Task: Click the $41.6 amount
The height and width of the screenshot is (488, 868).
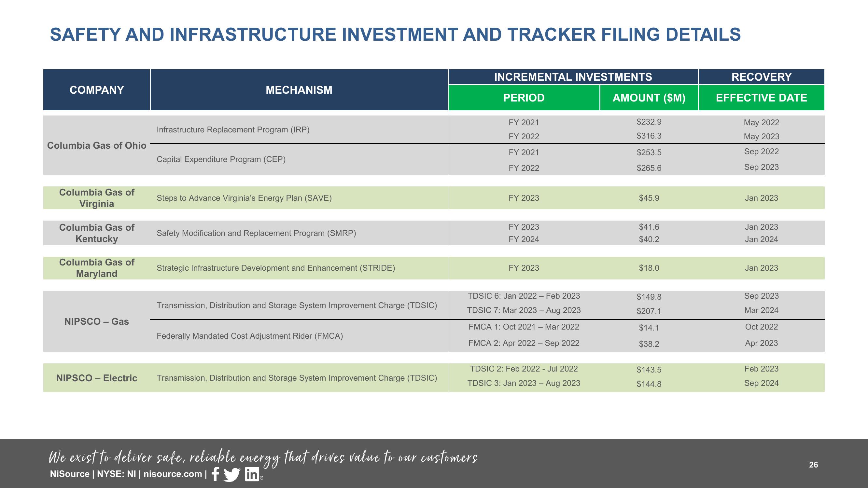Action: [649, 227]
